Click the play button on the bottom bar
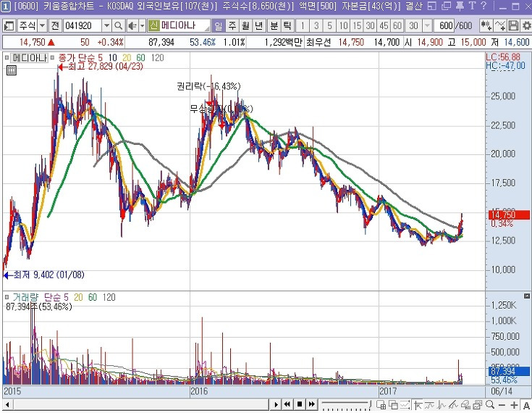This screenshot has height=413, width=532. (x=276, y=404)
